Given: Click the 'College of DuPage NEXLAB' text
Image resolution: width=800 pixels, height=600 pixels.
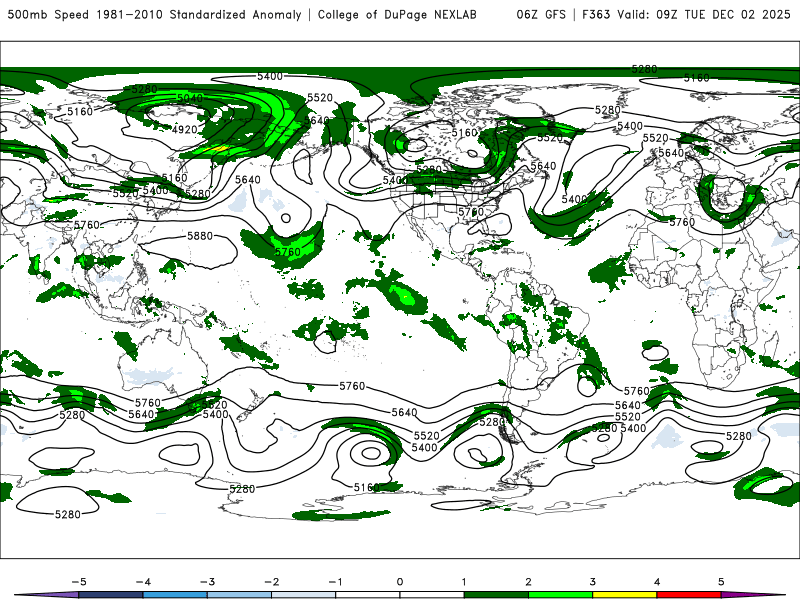Looking at the screenshot, I should [x=397, y=14].
